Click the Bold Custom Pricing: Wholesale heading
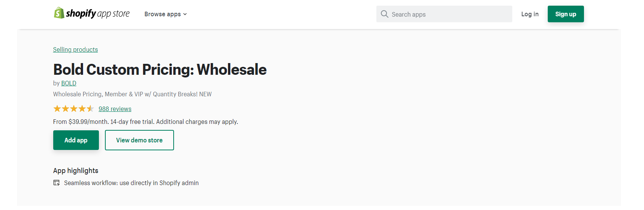Viewport: 644px width, 210px height. click(160, 69)
